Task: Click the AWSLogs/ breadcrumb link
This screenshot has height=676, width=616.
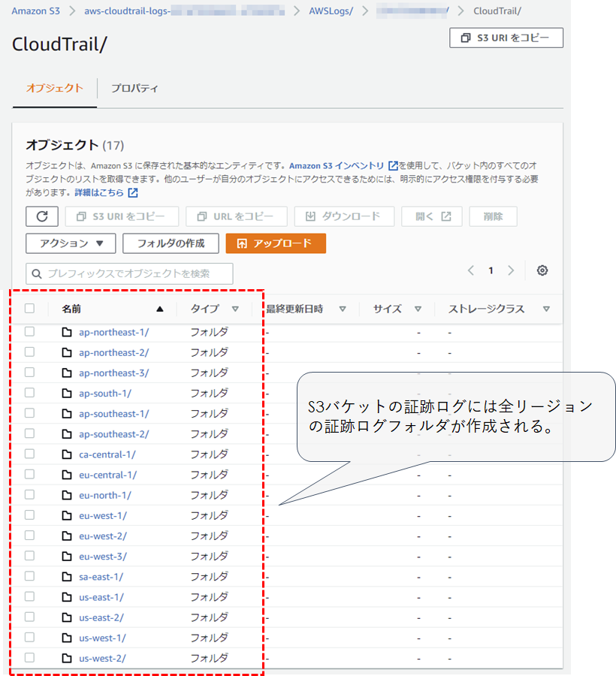Action: click(x=331, y=11)
